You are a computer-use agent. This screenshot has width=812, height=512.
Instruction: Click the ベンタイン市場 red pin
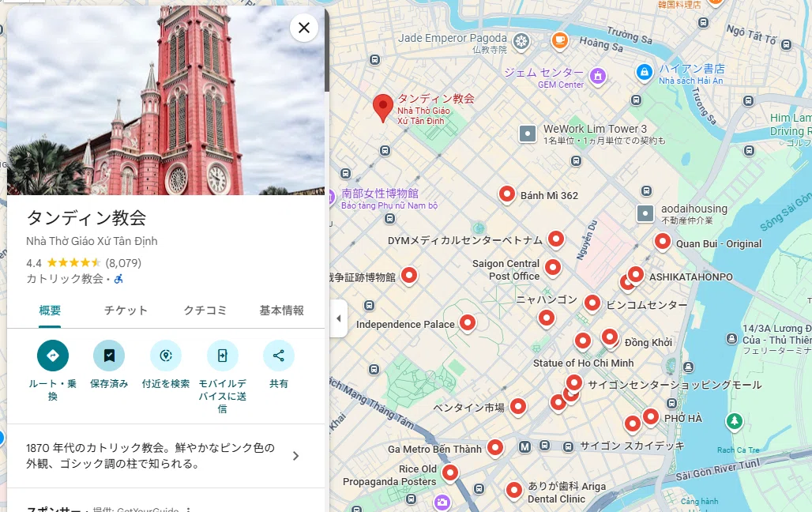[x=518, y=407]
